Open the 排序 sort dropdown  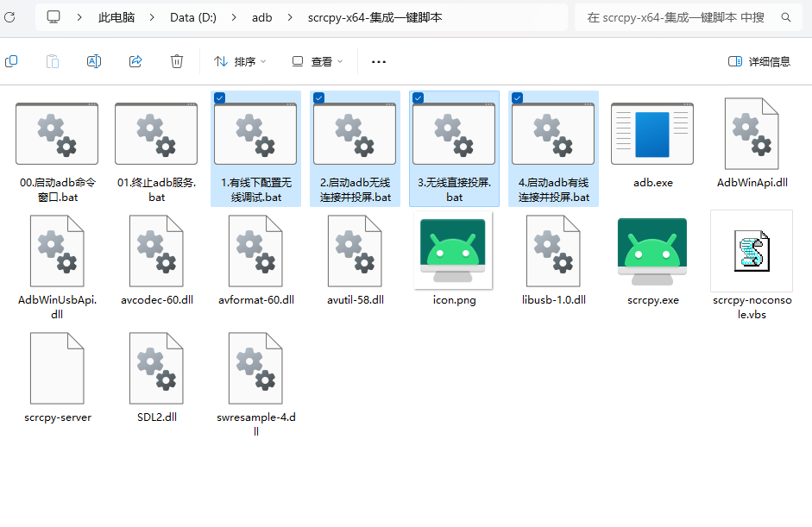(x=240, y=61)
